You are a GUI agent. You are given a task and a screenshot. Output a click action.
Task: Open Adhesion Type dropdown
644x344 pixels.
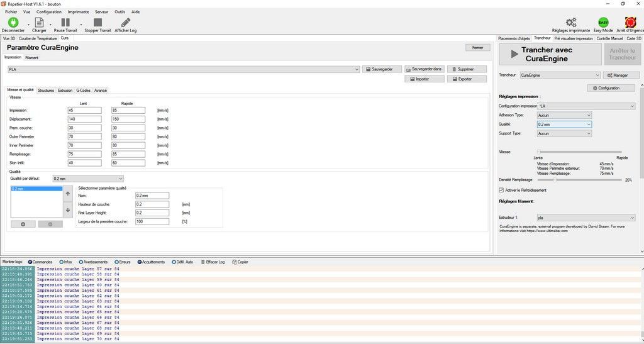(564, 115)
